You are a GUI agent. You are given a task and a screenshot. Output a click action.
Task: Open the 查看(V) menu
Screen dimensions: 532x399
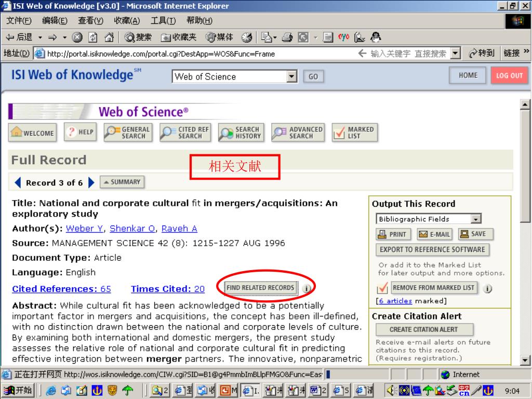point(90,21)
